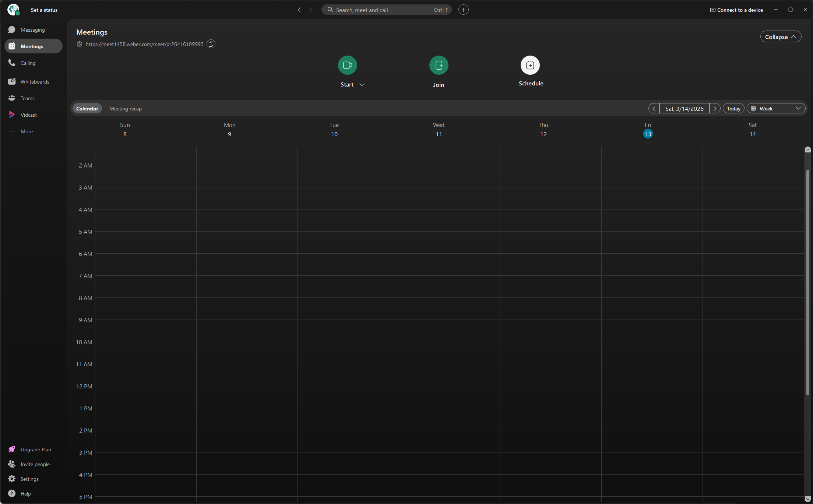Click the calendar scrollbar down arrow
Viewport: 813px width, 504px height.
(x=807, y=499)
